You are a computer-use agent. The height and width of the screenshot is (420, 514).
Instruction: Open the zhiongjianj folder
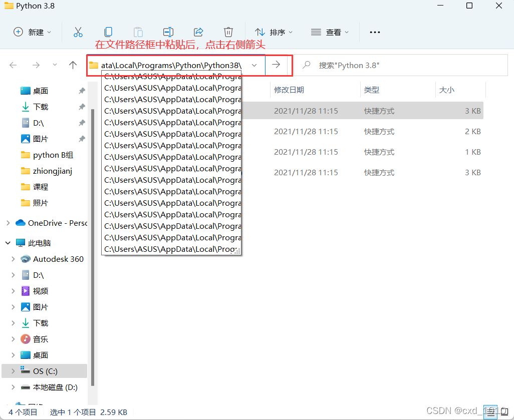coord(53,171)
